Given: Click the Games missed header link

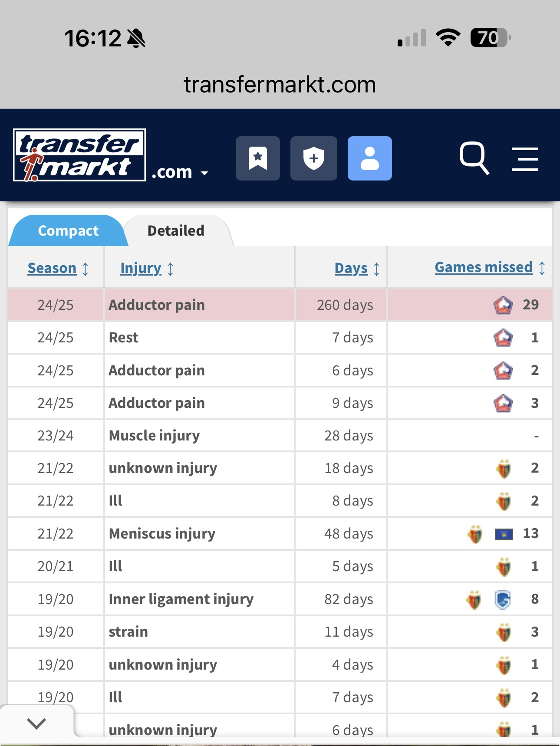Looking at the screenshot, I should 484,267.
